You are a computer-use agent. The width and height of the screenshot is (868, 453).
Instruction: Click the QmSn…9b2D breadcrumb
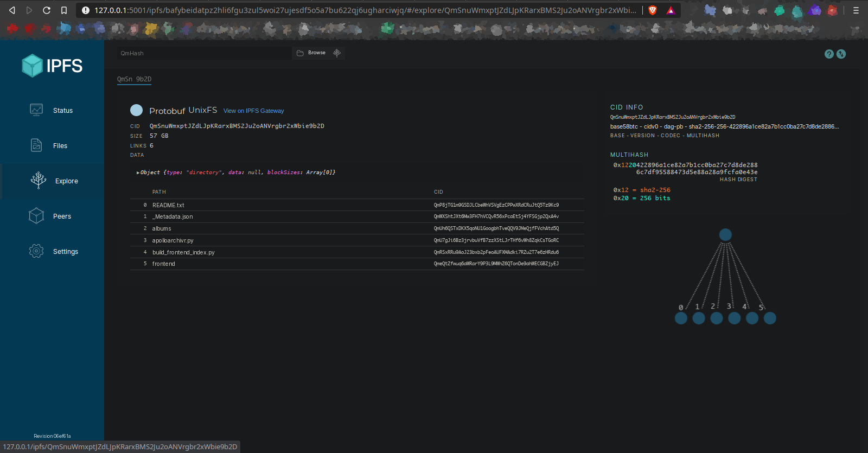pos(134,79)
